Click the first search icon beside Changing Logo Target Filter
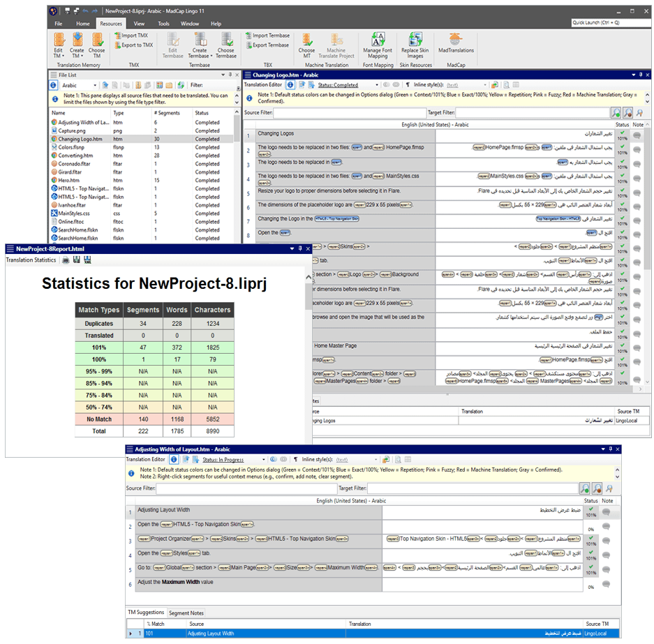This screenshot has height=644, width=654. pos(616,112)
